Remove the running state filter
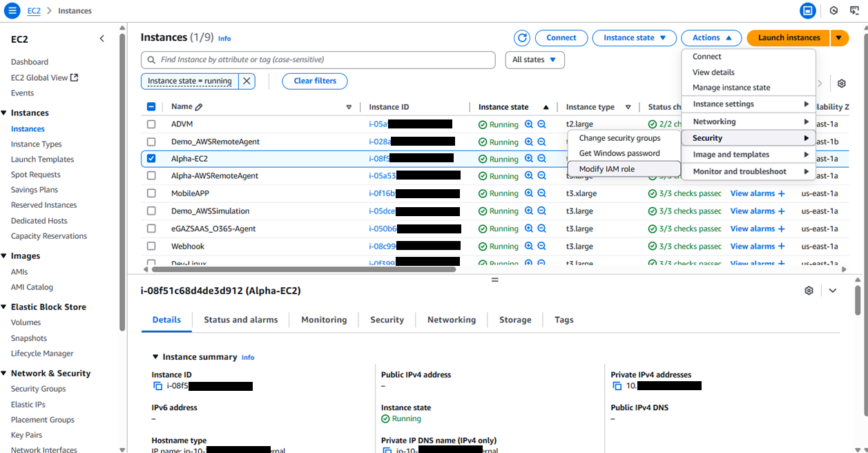 click(247, 81)
